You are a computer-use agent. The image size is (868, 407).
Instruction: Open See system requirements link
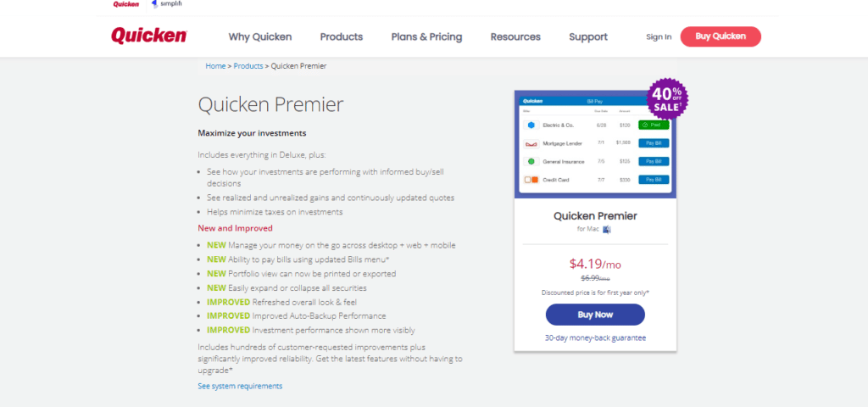click(x=240, y=386)
